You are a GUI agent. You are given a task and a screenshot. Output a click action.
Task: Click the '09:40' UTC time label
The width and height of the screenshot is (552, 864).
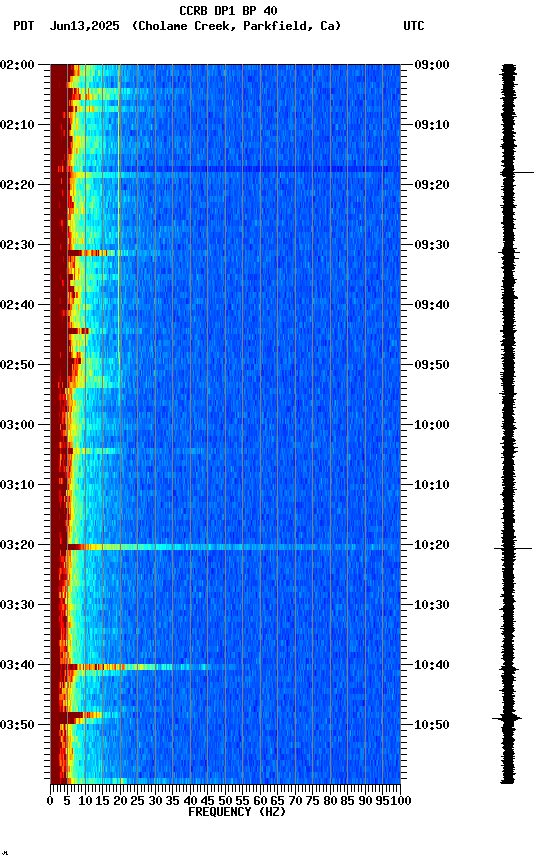432,305
